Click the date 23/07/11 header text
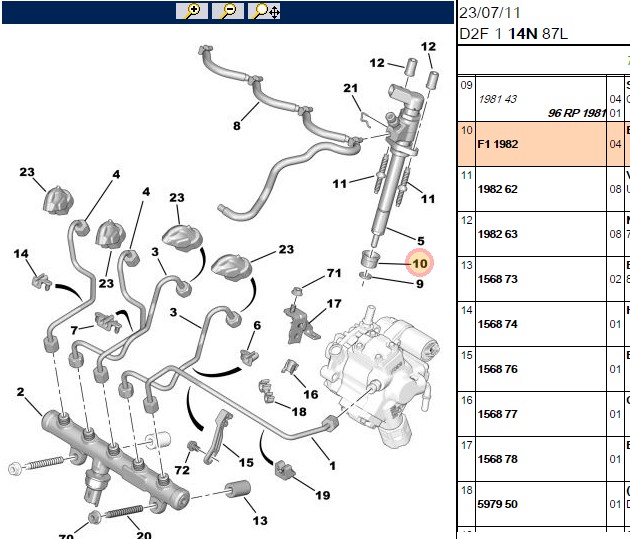630x539 pixels. (x=489, y=13)
